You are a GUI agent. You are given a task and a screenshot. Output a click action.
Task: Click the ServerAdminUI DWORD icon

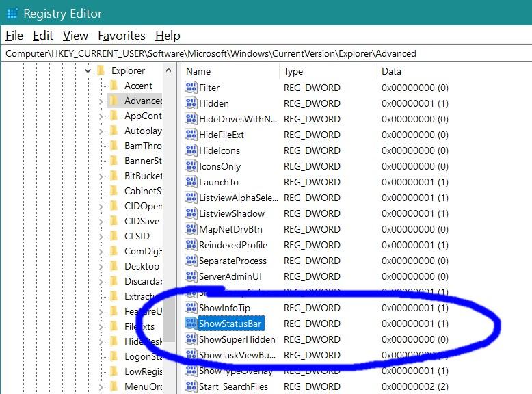(x=191, y=276)
